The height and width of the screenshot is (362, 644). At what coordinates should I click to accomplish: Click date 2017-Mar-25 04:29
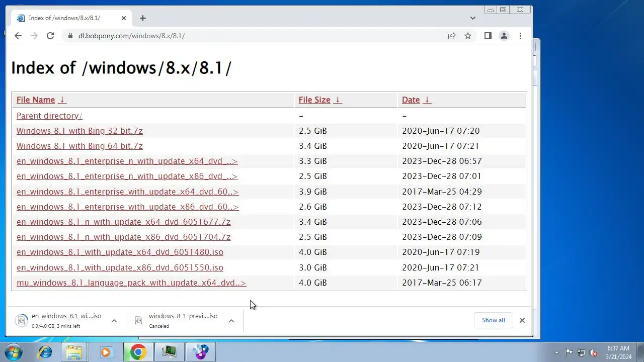tap(442, 192)
